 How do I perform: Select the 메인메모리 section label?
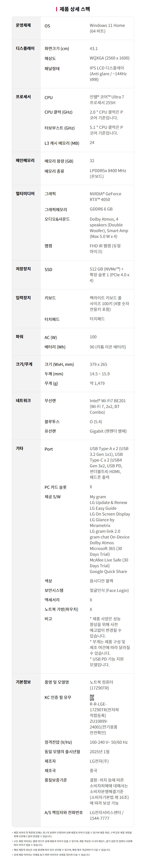tap(25, 160)
